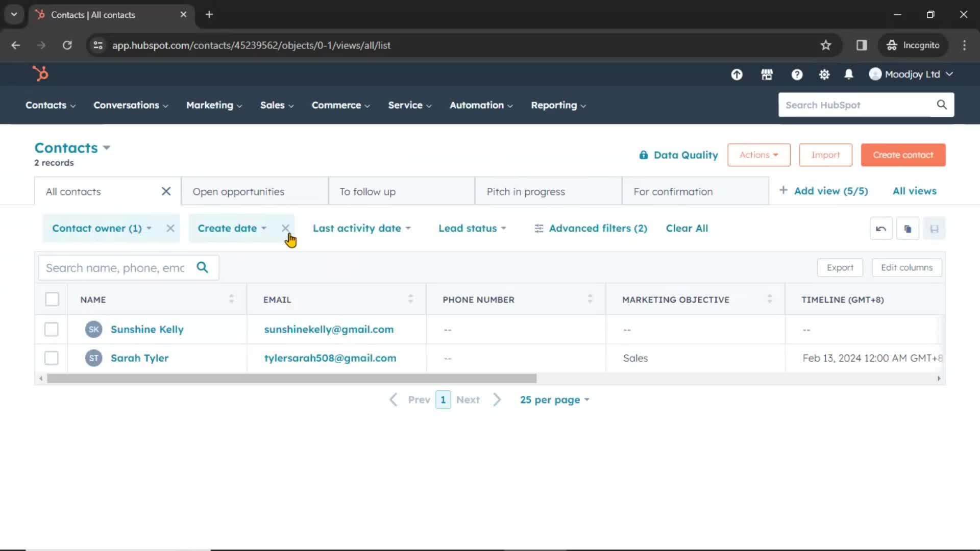Click the Import button
The height and width of the screenshot is (551, 980).
tap(826, 154)
